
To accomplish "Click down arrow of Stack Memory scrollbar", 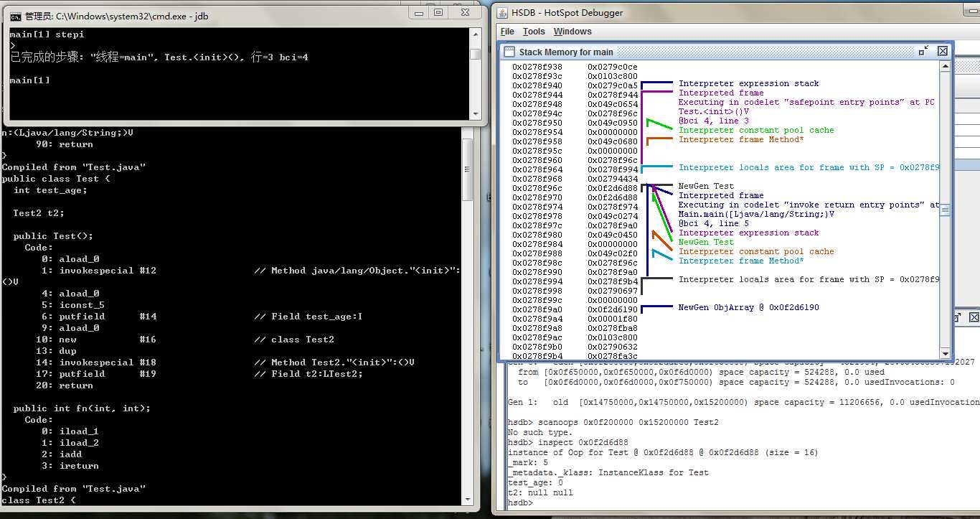I will (944, 352).
